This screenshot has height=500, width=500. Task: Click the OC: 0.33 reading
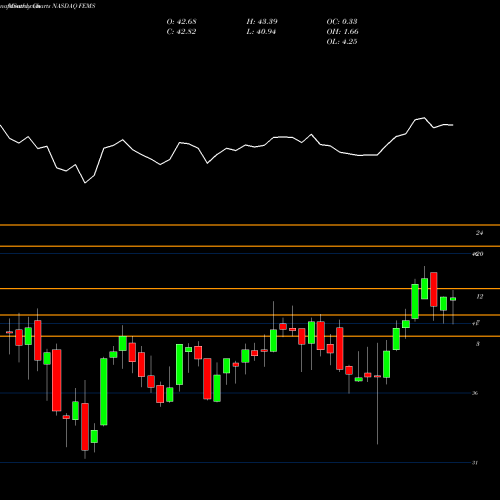(342, 21)
